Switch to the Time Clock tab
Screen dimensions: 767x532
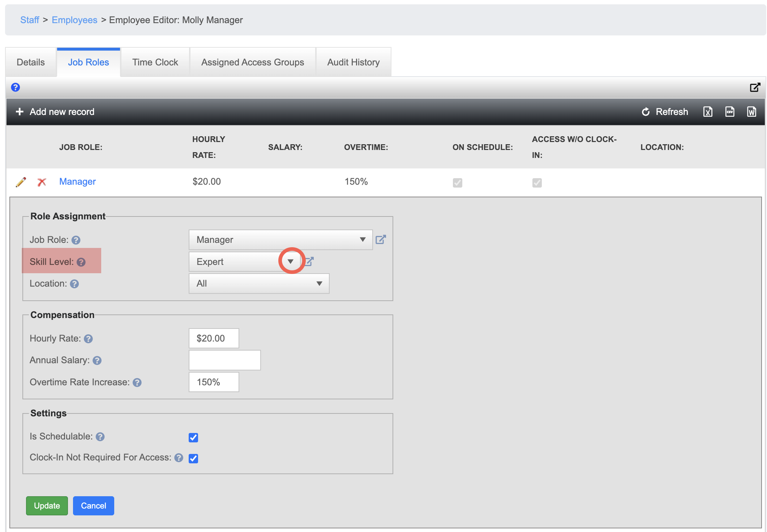[155, 62]
